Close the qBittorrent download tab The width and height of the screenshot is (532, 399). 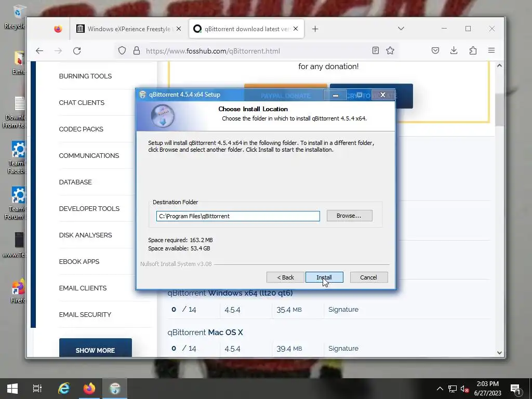[296, 29]
